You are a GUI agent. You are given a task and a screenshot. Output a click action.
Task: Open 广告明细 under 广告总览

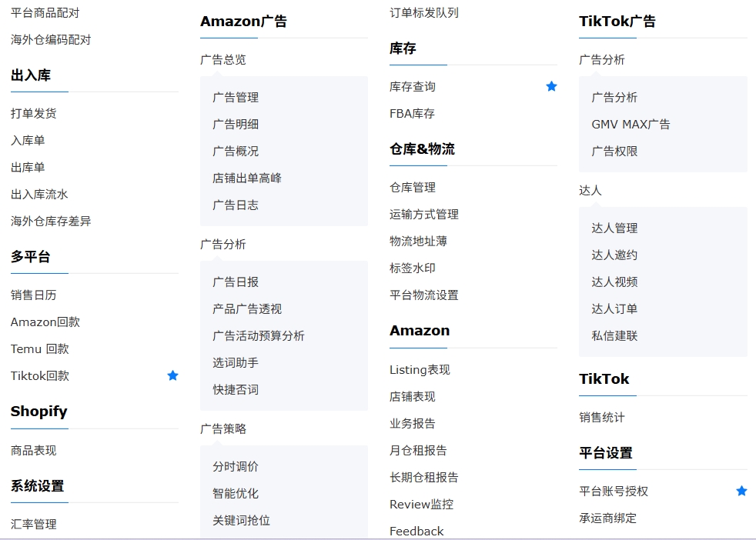pyautogui.click(x=236, y=125)
